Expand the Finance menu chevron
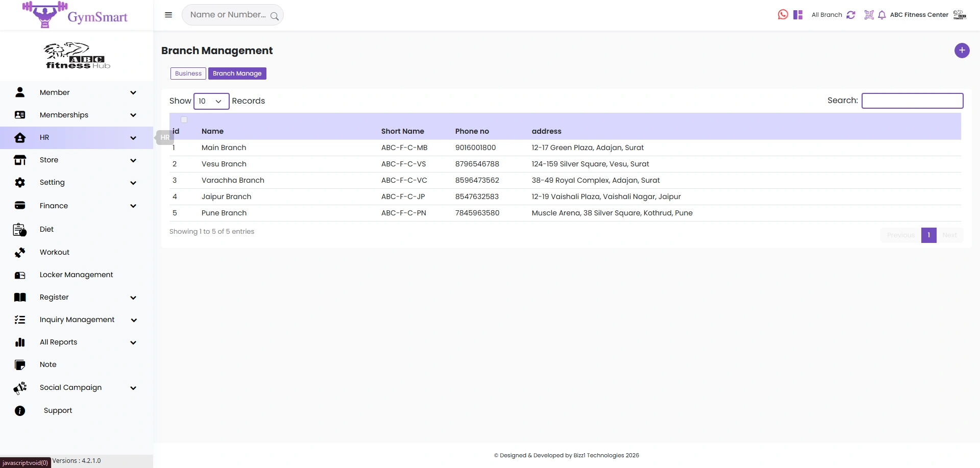980x468 pixels. 133,206
